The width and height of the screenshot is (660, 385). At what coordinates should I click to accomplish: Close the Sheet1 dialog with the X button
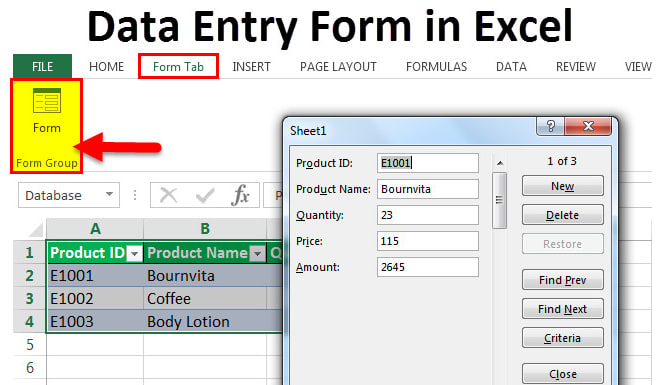click(588, 126)
